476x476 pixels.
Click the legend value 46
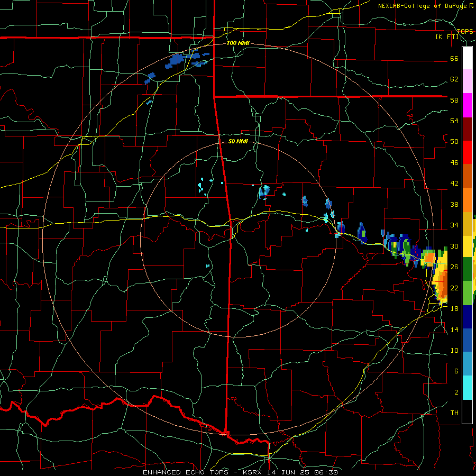click(x=454, y=163)
